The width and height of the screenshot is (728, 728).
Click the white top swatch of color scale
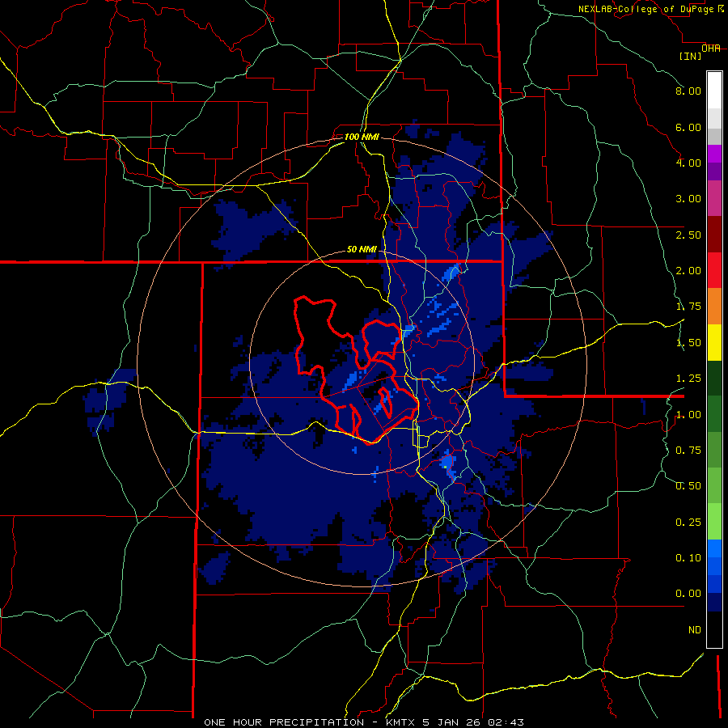tap(714, 91)
